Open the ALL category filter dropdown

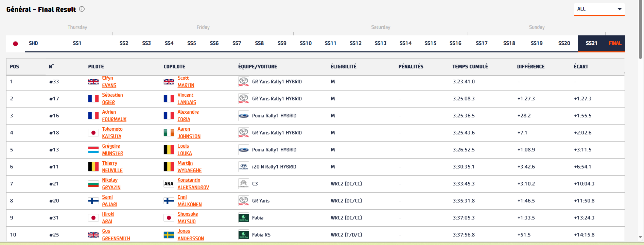[599, 9]
